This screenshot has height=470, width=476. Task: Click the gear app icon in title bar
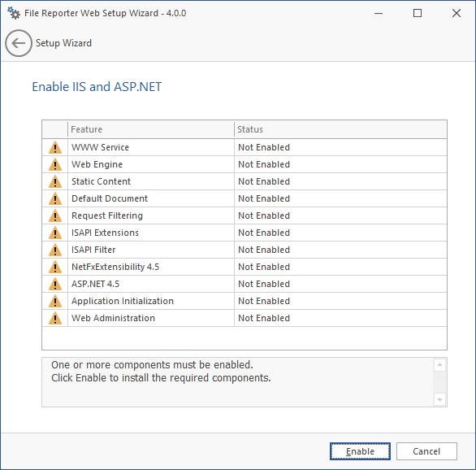tap(14, 13)
